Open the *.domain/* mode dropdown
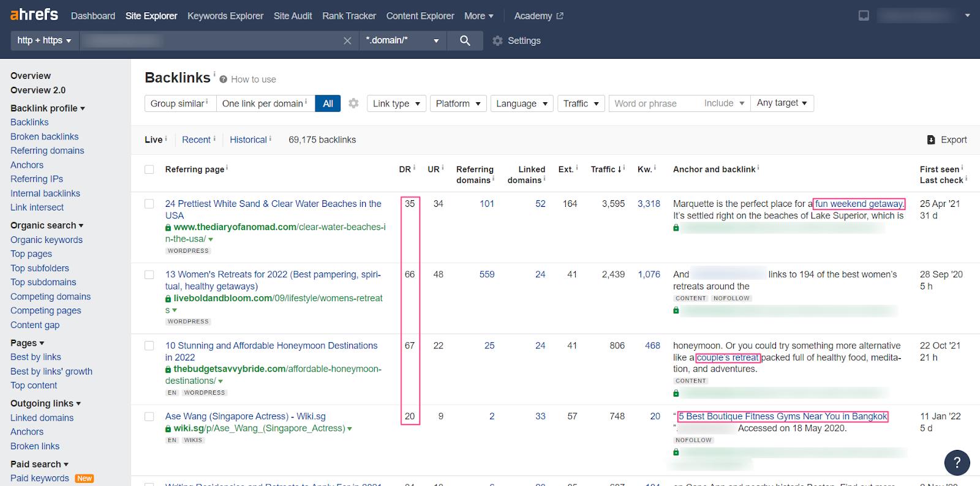The image size is (980, 486). point(402,40)
